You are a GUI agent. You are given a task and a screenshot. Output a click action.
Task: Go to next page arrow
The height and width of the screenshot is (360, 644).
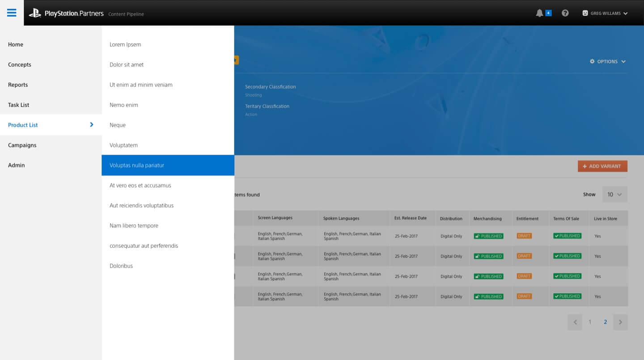[620, 322]
